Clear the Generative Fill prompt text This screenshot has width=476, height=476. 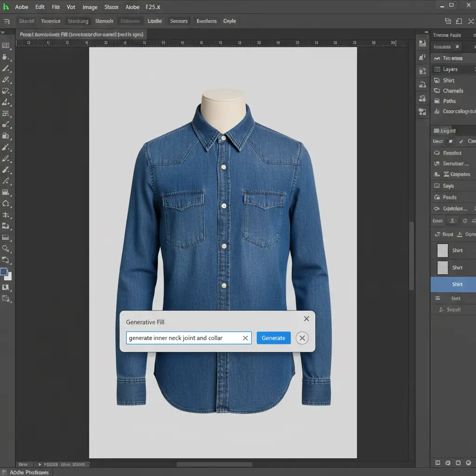pyautogui.click(x=245, y=338)
